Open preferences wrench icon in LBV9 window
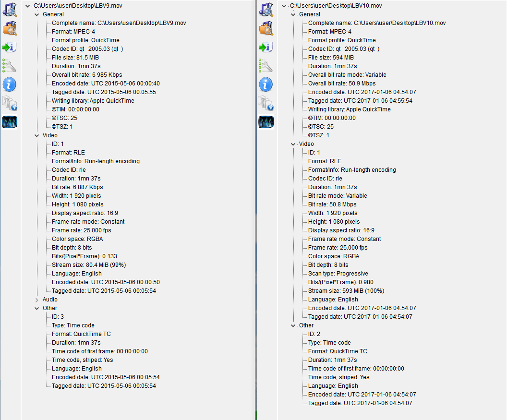Image resolution: width=507 pixels, height=420 pixels. (10, 66)
